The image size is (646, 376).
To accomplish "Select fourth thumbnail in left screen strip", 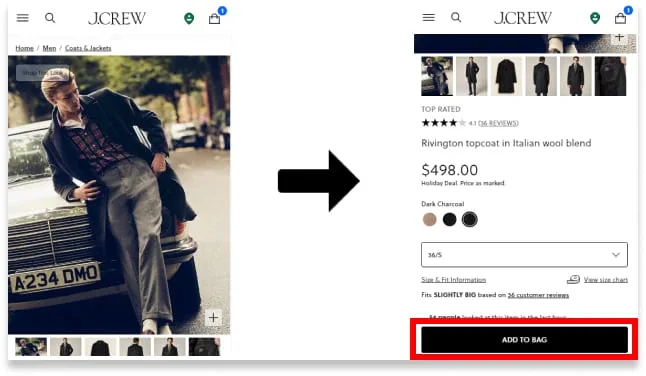I will click(135, 347).
